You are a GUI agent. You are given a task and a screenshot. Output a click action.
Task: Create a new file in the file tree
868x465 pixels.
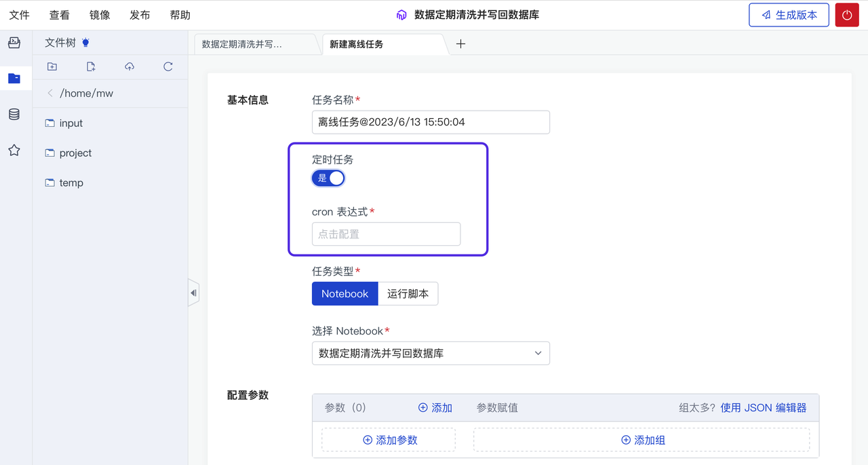pyautogui.click(x=90, y=67)
